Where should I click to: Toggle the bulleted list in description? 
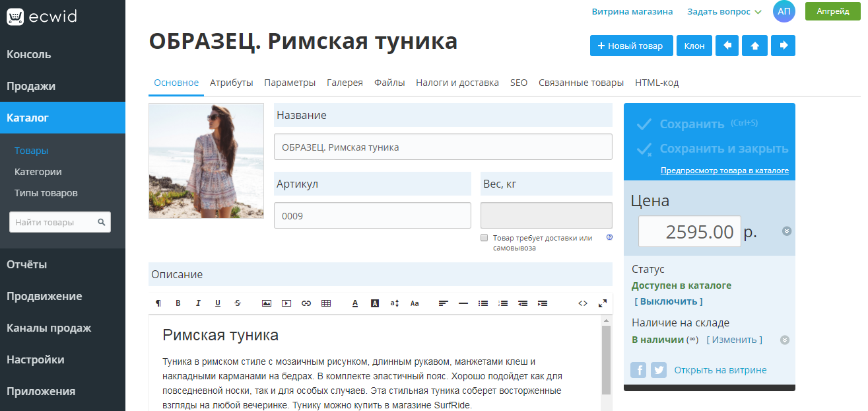tap(483, 303)
